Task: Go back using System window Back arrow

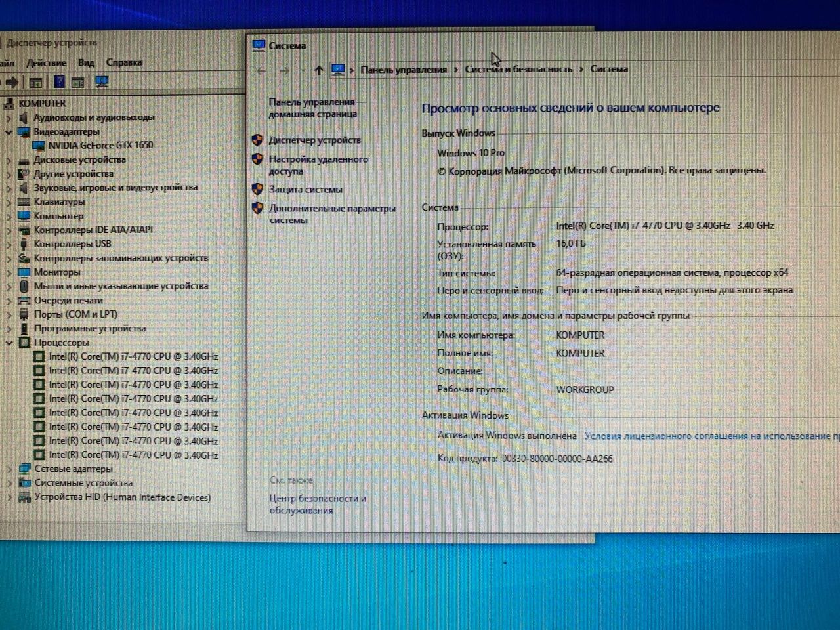Action: pyautogui.click(x=262, y=70)
